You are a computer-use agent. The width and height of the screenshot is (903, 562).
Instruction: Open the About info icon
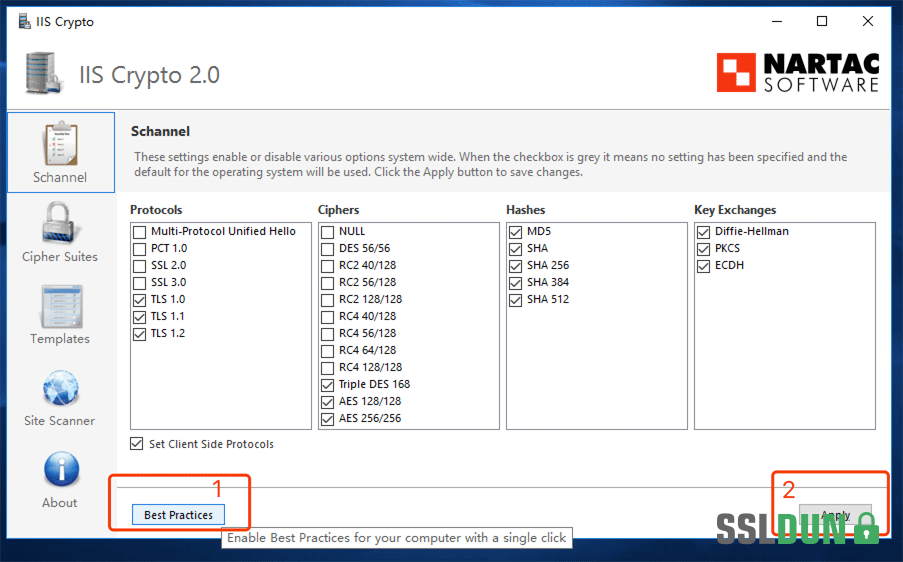tap(61, 469)
